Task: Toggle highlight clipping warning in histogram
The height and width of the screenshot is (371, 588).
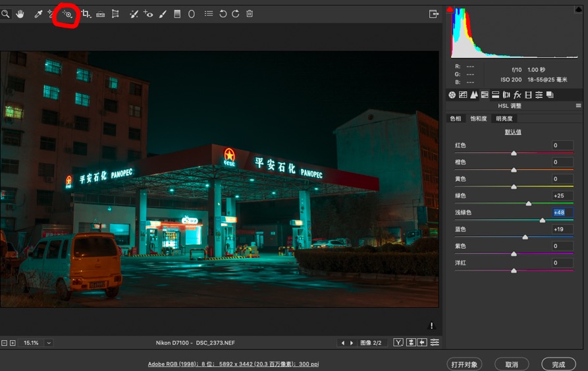Action: coord(579,9)
